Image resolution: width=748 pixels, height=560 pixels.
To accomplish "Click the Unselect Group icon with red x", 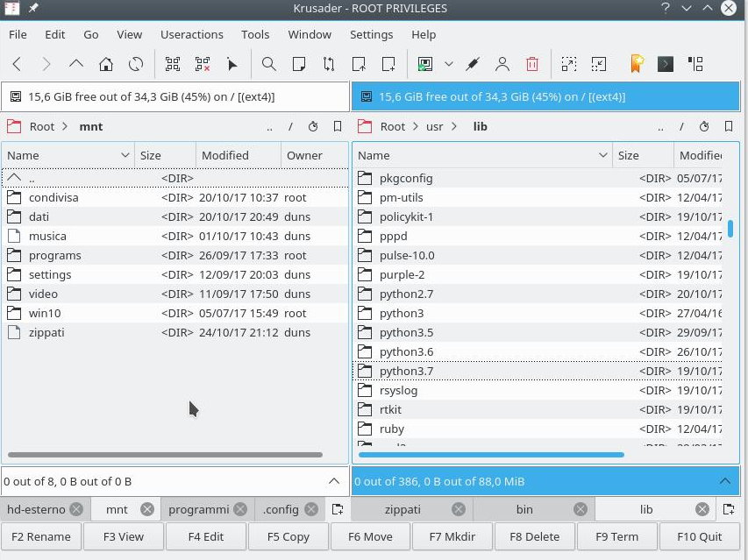I will point(203,64).
